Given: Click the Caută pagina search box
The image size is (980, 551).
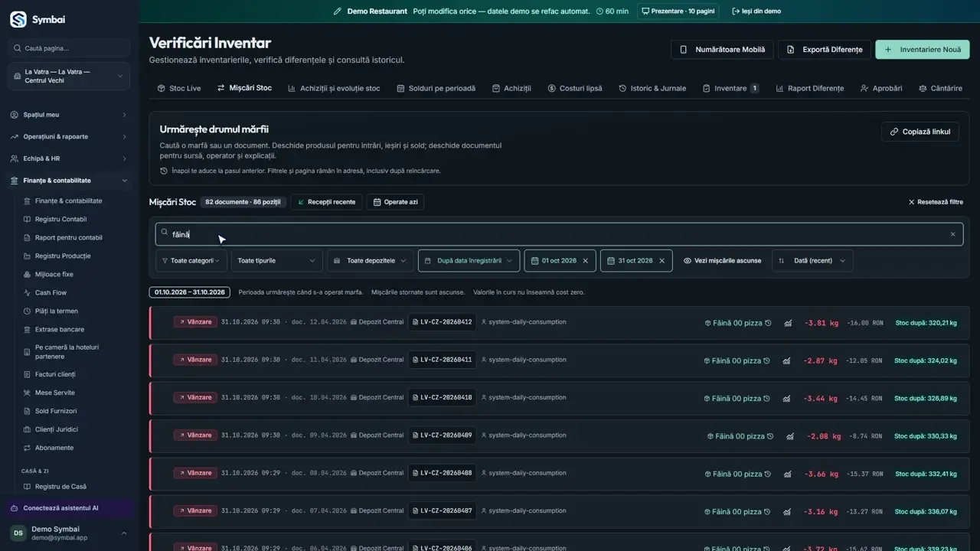Looking at the screenshot, I should tap(69, 48).
